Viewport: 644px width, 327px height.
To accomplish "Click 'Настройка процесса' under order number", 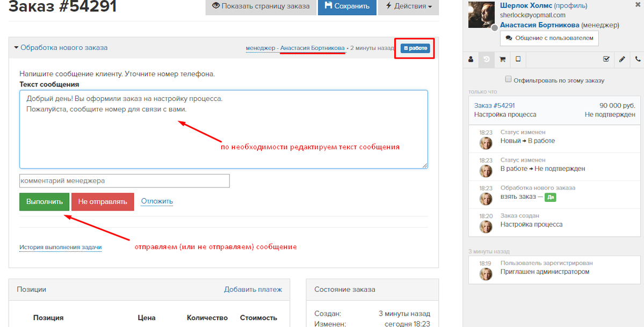I will point(505,114).
